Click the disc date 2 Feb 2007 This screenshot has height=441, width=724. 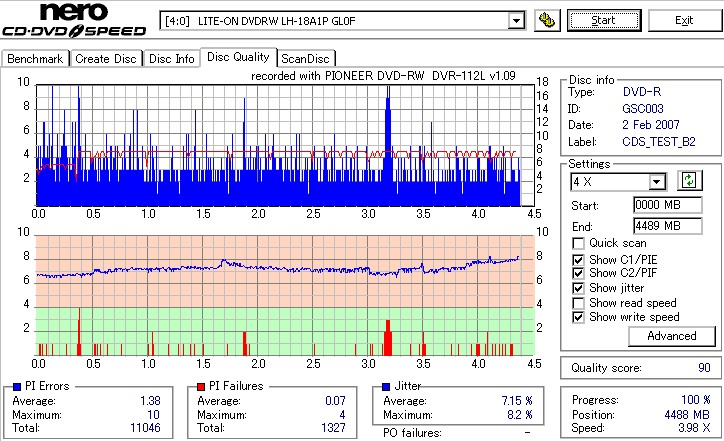651,125
